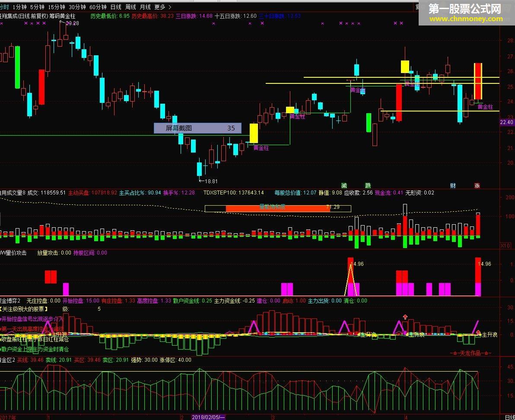Click the 持股区间: 0.00 indicator label

[x=90, y=253]
